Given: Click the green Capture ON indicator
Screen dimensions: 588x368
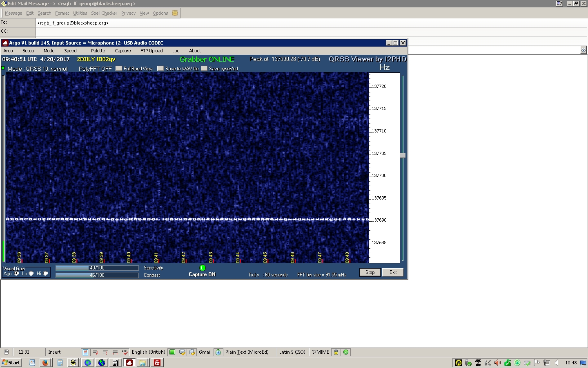Looking at the screenshot, I should pos(203,268).
